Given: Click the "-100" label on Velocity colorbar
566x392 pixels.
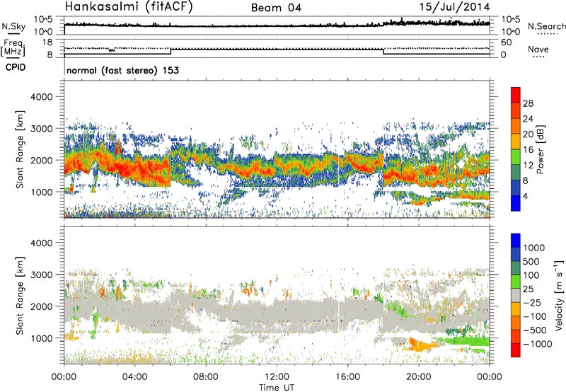Looking at the screenshot, I should click(x=535, y=316).
